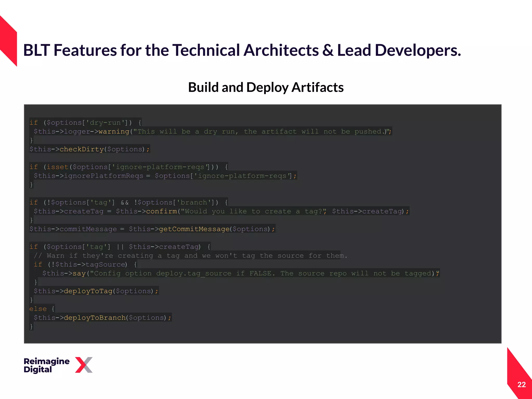Viewport: 532px width, 399px height.
Task: Click the 'Build and Deploy Artifacts' subtitle
Action: pyautogui.click(x=266, y=88)
